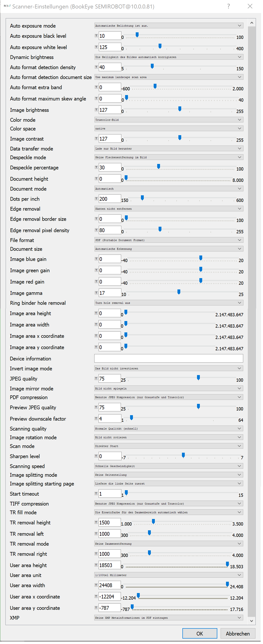Click the T icon beside Dots per inch
Image resolution: width=263 pixels, height=644 pixels.
tap(96, 199)
